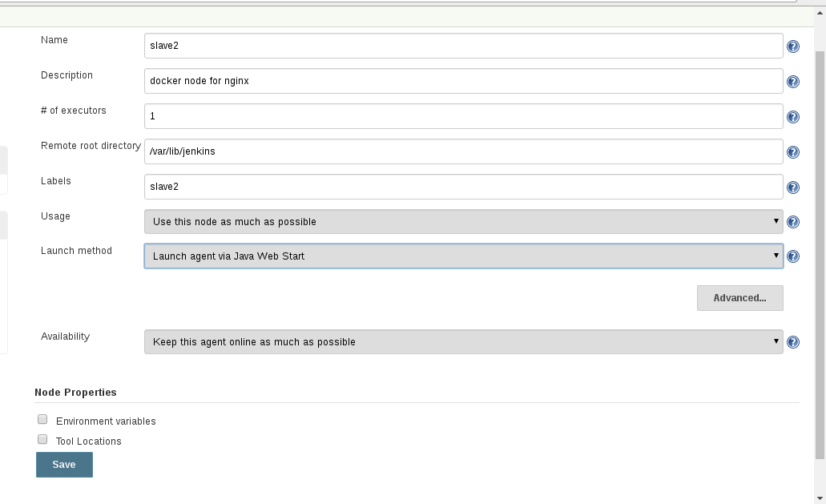Open help for the Description field
This screenshot has height=504, width=826.
coord(792,81)
